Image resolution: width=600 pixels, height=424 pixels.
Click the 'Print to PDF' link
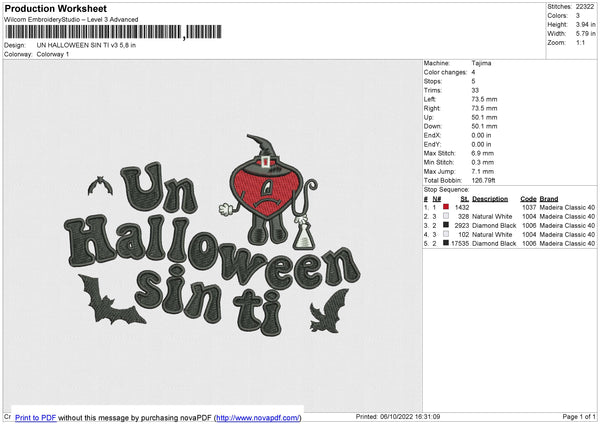[36, 417]
